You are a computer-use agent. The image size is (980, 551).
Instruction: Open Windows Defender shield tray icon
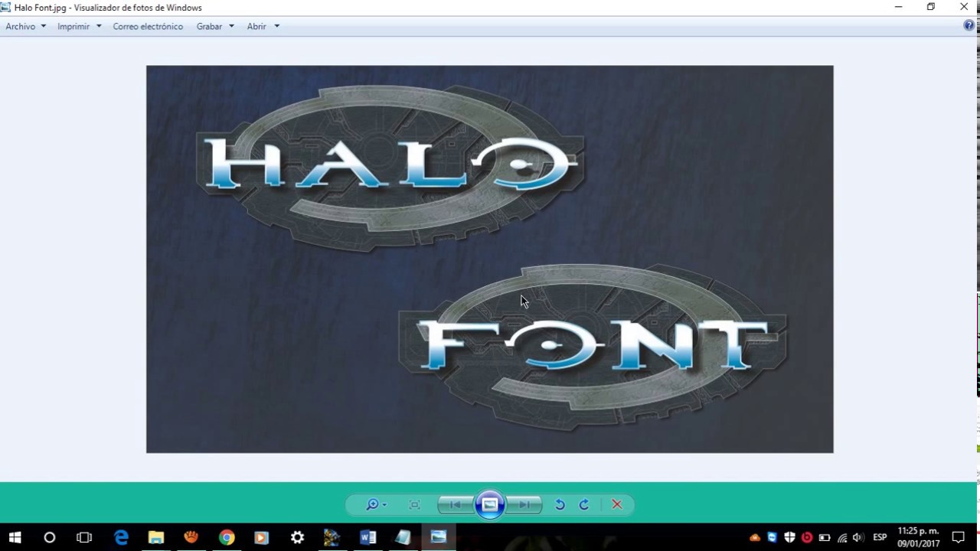789,537
